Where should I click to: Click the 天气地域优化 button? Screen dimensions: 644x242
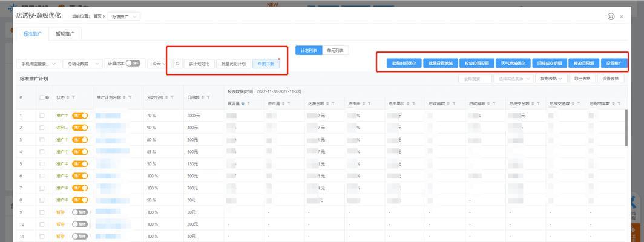[x=513, y=64]
